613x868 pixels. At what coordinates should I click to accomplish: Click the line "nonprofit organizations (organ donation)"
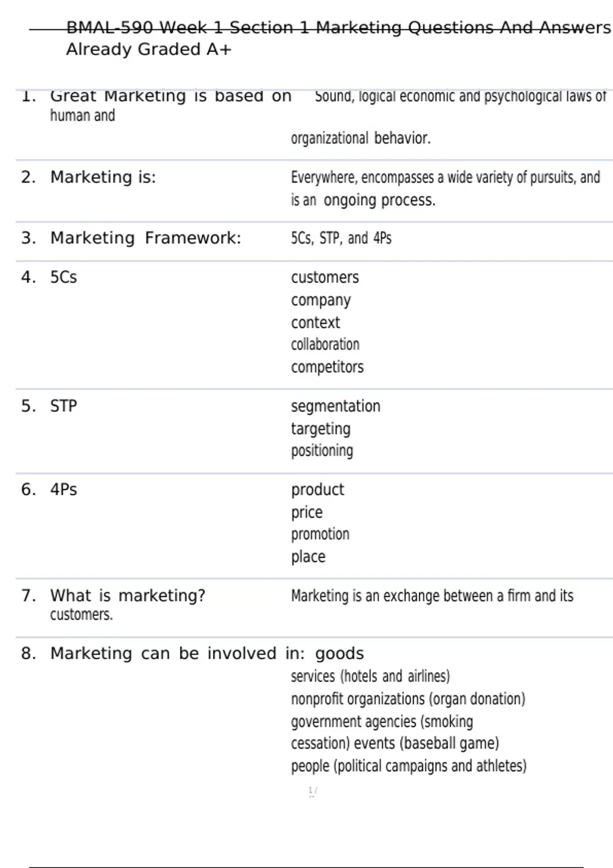click(x=408, y=699)
